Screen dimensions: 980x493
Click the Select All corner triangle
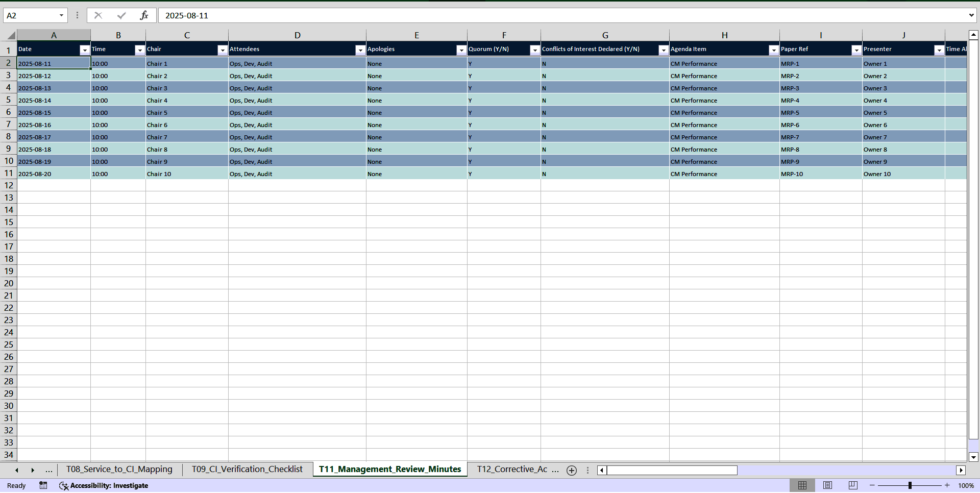(x=10, y=35)
